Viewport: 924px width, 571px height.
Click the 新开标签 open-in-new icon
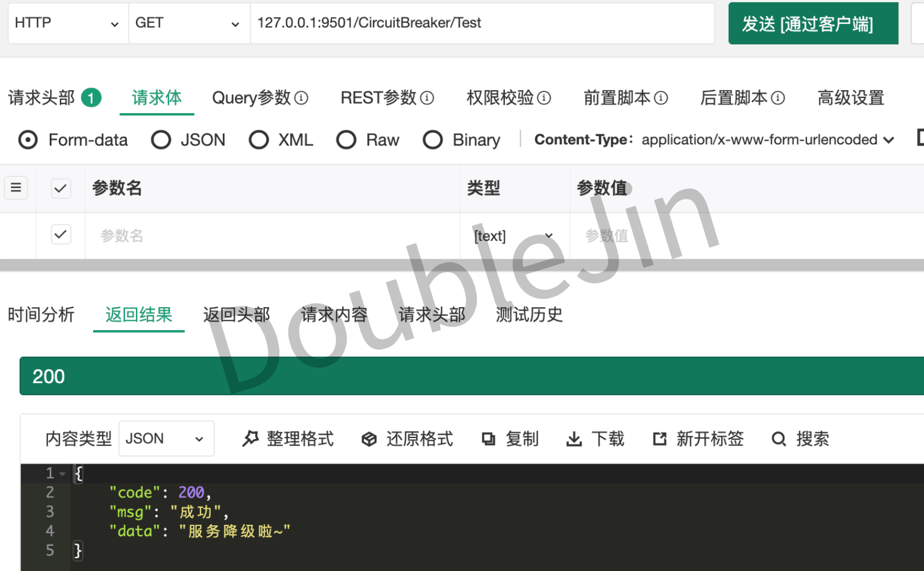coord(660,439)
